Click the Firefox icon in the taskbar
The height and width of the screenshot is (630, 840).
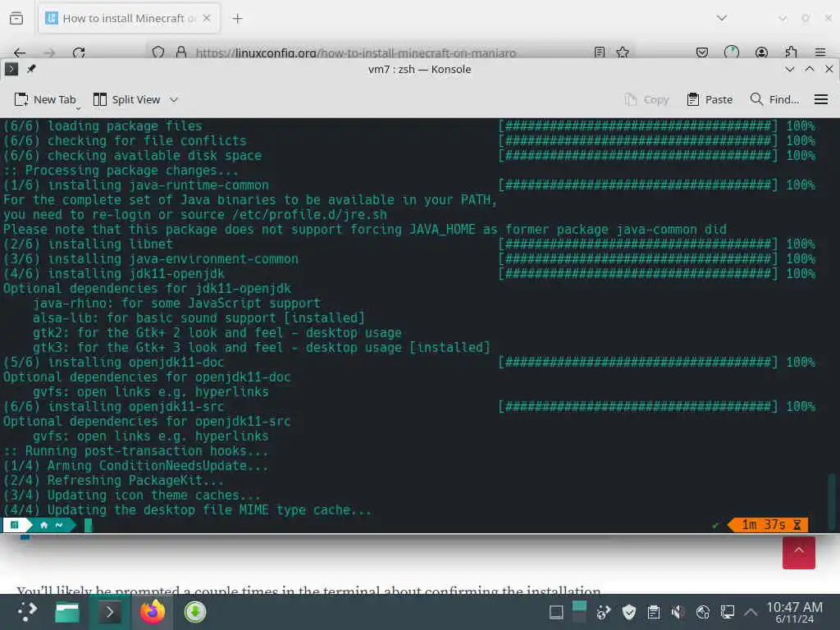pos(152,612)
